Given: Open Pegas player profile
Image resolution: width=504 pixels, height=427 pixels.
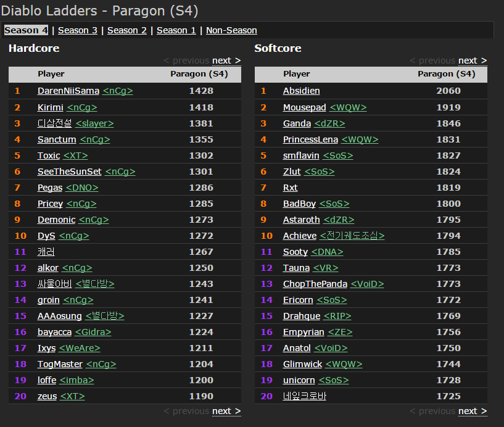Looking at the screenshot, I should coord(50,188).
